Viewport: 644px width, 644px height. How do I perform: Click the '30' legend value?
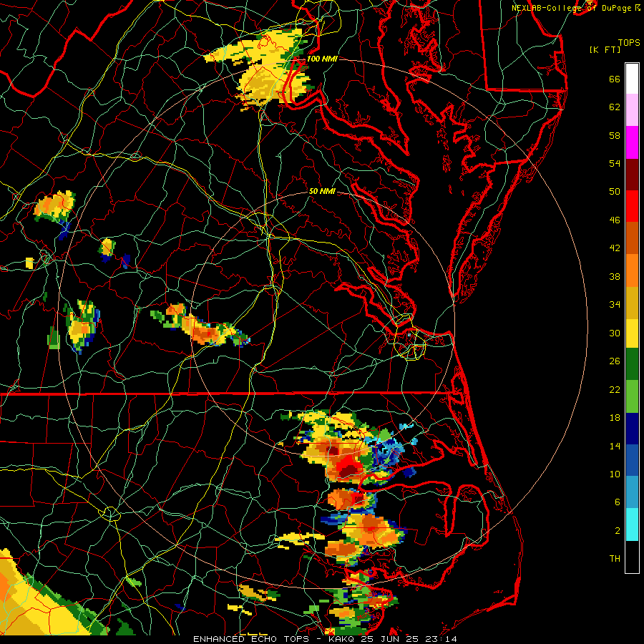click(x=615, y=333)
